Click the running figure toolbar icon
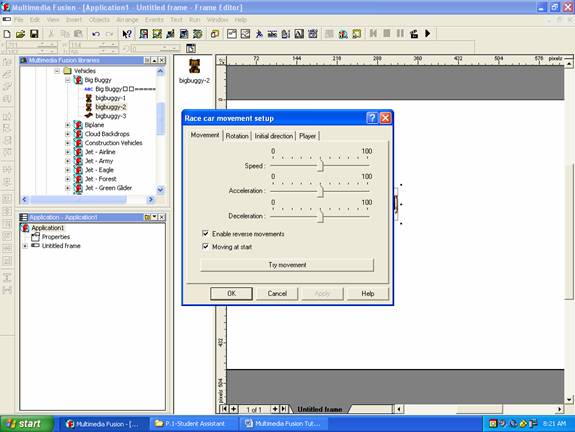The image size is (575, 432). coord(259,34)
